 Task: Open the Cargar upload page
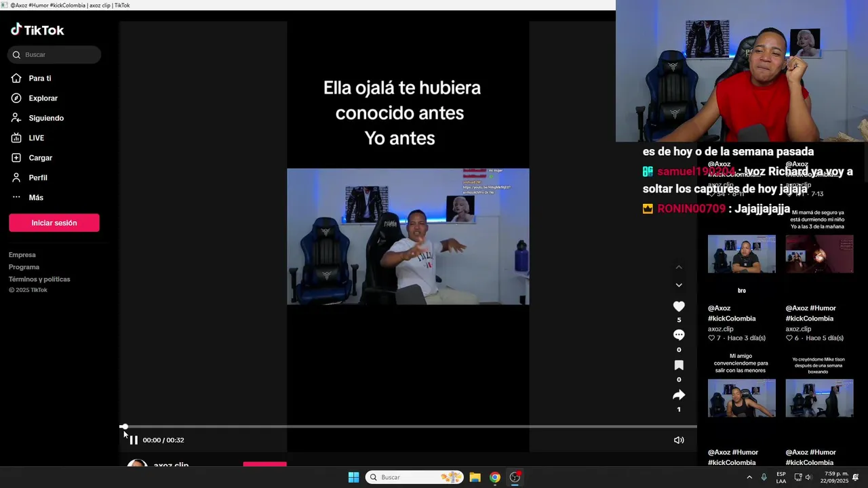(40, 158)
